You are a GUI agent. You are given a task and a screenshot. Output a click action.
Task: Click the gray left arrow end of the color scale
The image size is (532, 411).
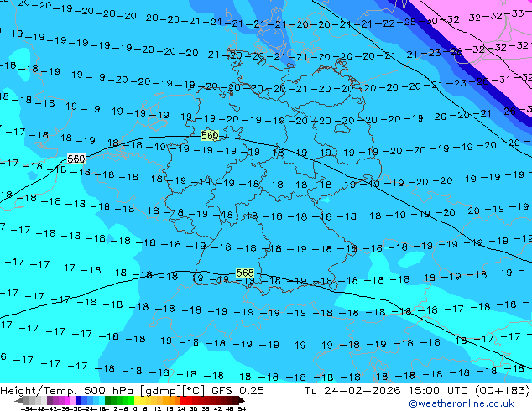(x=19, y=400)
